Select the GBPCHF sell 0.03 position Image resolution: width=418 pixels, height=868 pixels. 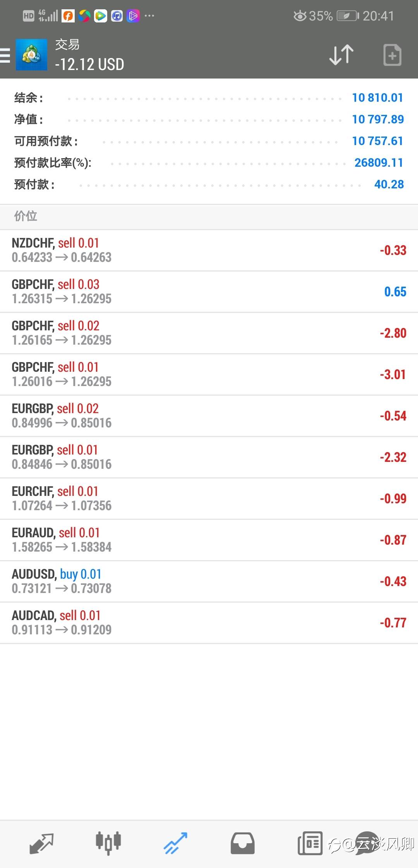click(209, 292)
